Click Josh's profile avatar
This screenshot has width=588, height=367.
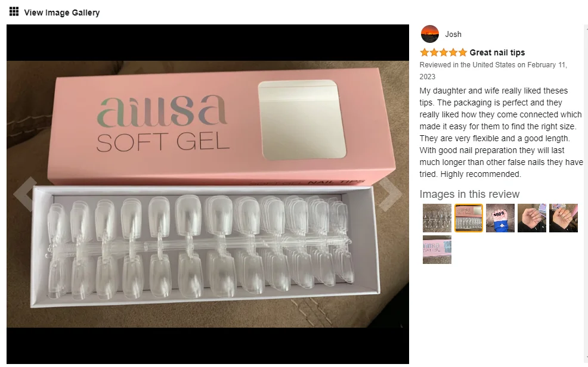click(x=430, y=34)
